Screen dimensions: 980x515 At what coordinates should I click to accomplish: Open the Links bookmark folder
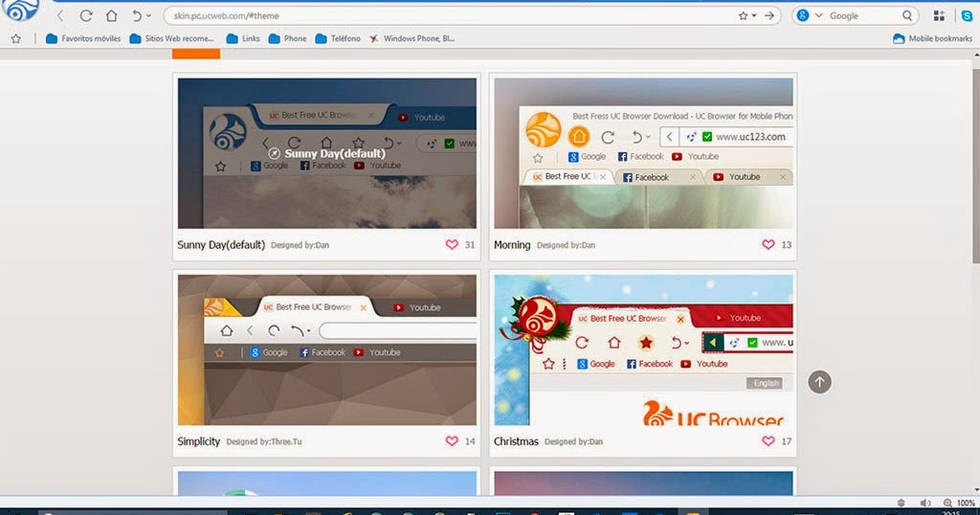(243, 38)
